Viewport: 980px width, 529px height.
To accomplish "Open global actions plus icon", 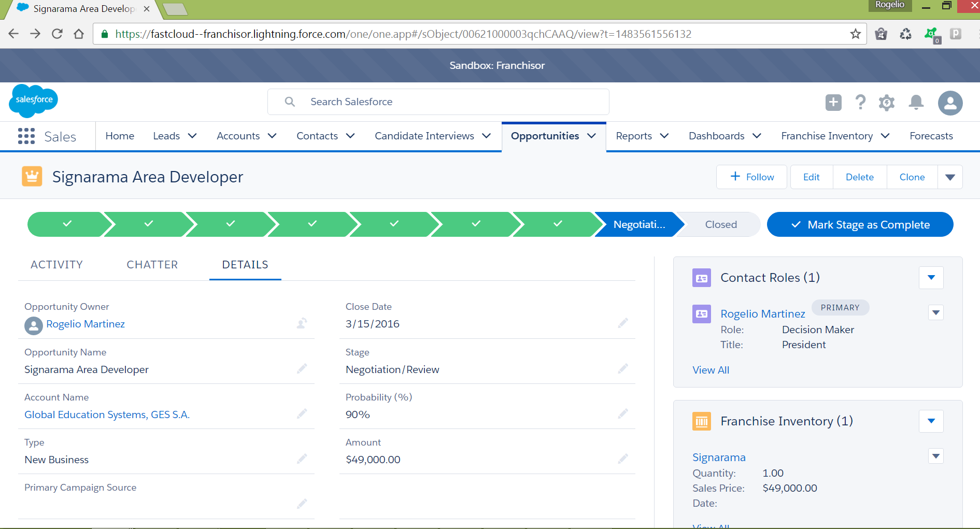I will point(833,102).
